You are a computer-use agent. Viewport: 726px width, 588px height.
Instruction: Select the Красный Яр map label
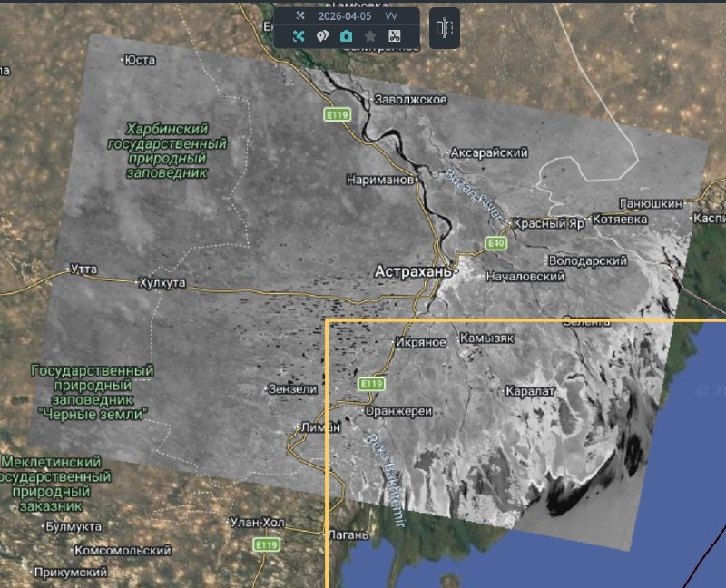(x=548, y=222)
